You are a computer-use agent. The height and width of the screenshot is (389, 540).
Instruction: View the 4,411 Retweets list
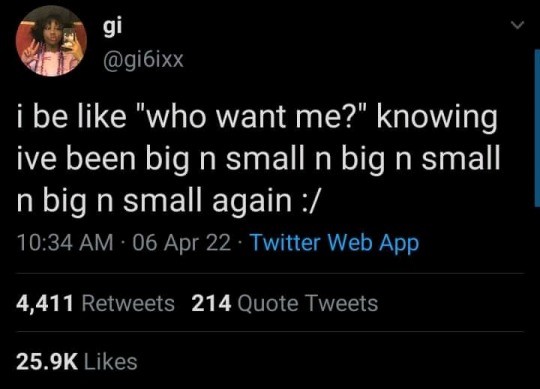tap(95, 303)
